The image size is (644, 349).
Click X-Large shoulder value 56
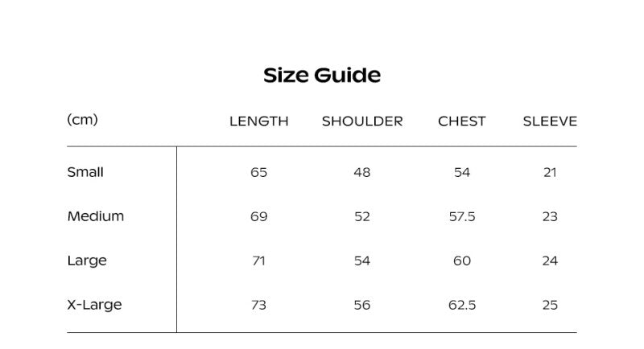(362, 305)
